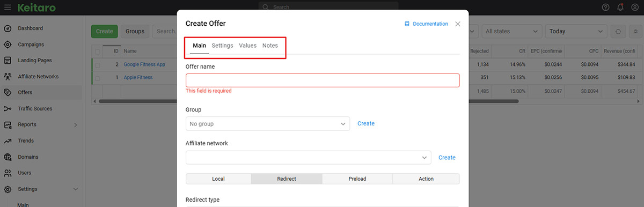This screenshot has height=207, width=644.
Task: Click the Trends sidebar icon
Action: (x=8, y=141)
